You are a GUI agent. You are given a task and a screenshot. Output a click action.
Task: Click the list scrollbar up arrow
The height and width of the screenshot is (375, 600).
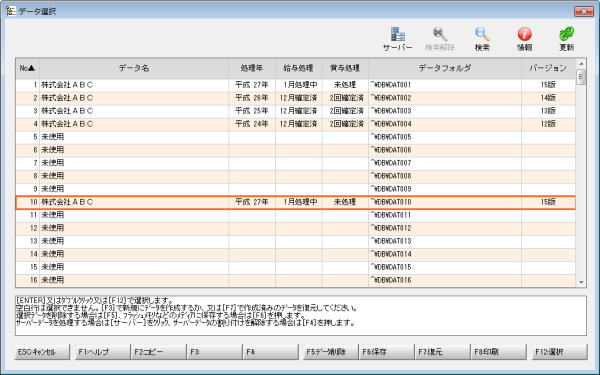(x=581, y=64)
